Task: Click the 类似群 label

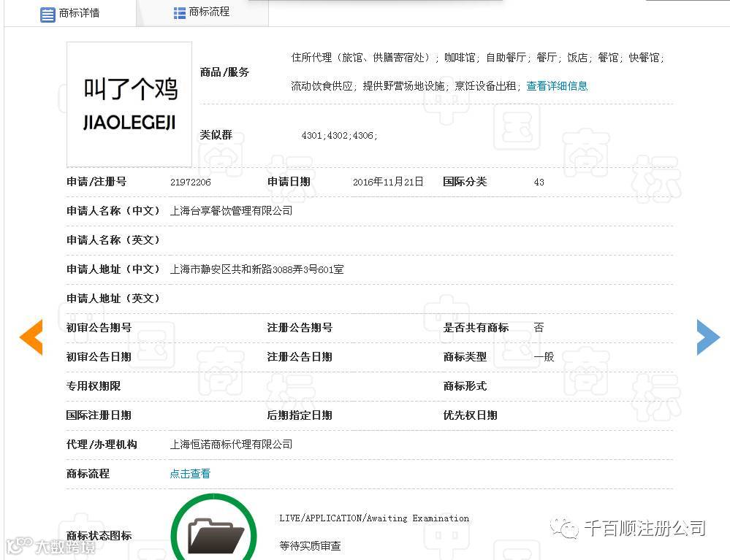Action: [x=216, y=135]
